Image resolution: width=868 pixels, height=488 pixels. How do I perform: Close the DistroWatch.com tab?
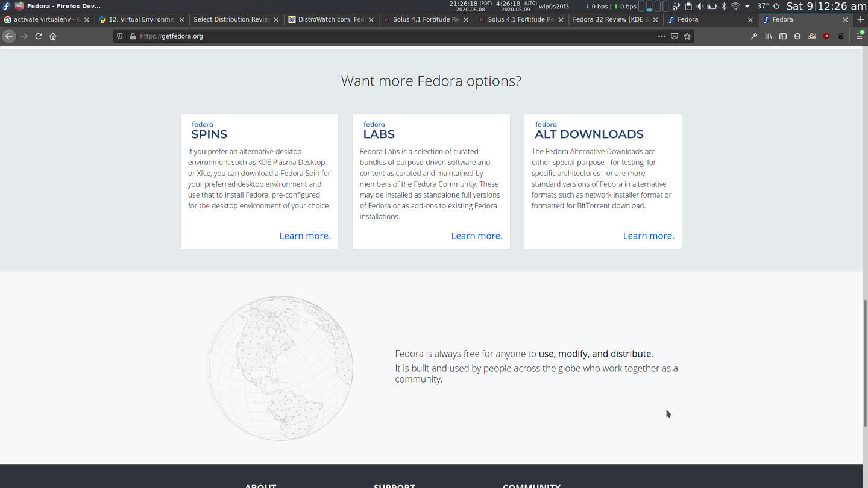point(371,19)
